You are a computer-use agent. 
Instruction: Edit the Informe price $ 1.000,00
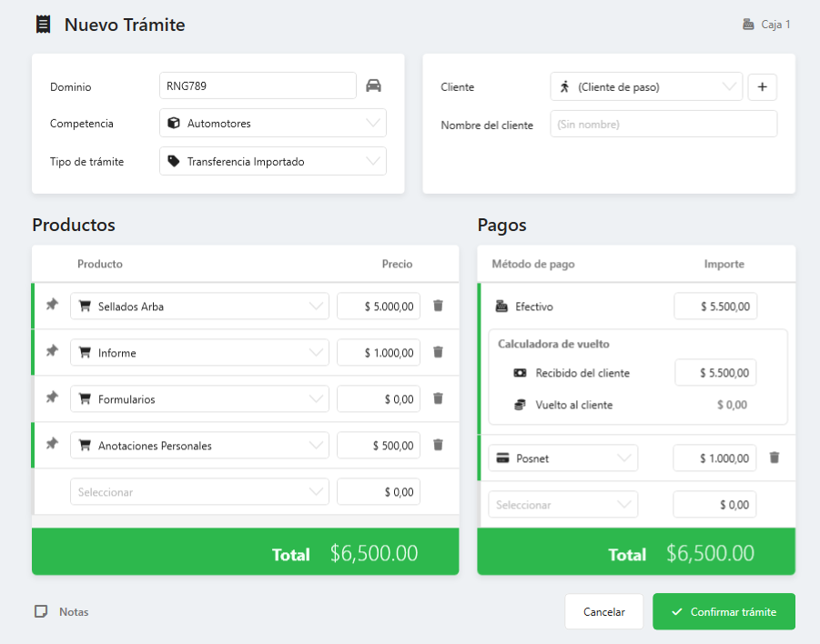tap(379, 352)
